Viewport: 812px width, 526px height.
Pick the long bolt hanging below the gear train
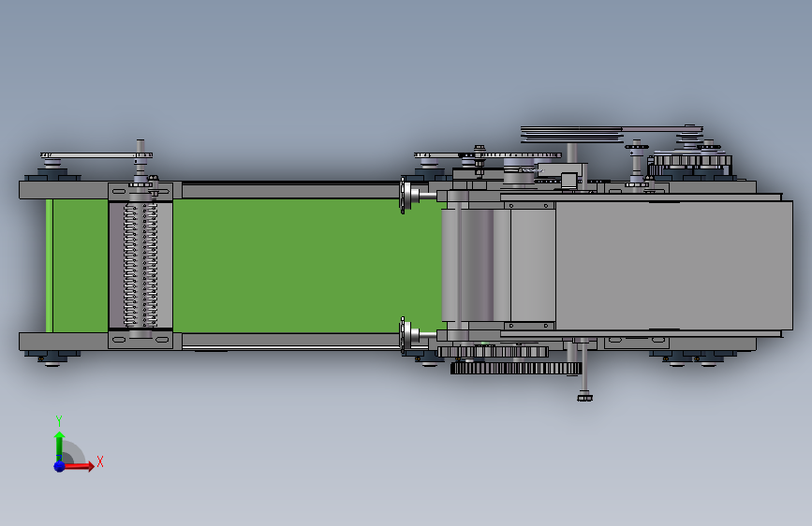[584, 372]
